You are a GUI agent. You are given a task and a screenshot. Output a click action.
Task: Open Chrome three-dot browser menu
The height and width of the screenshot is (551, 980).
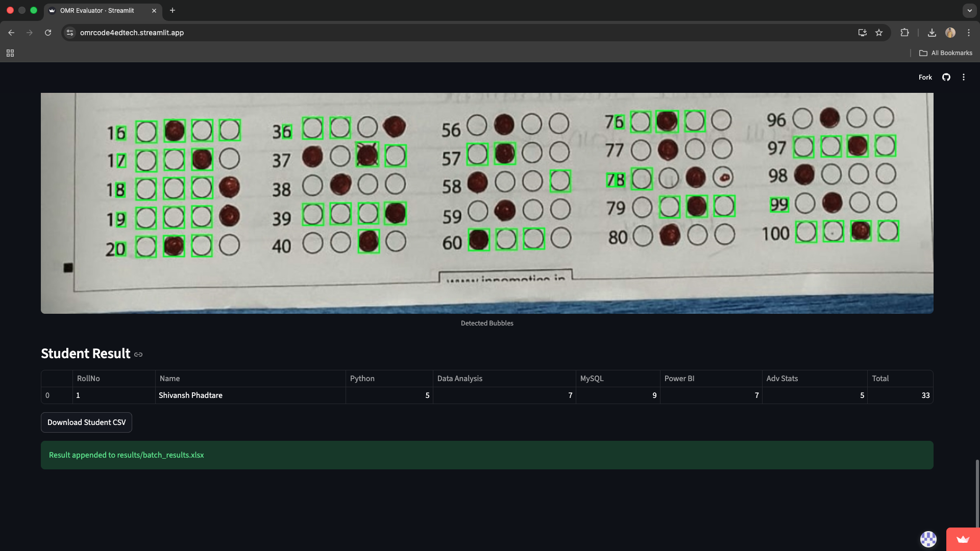click(969, 33)
